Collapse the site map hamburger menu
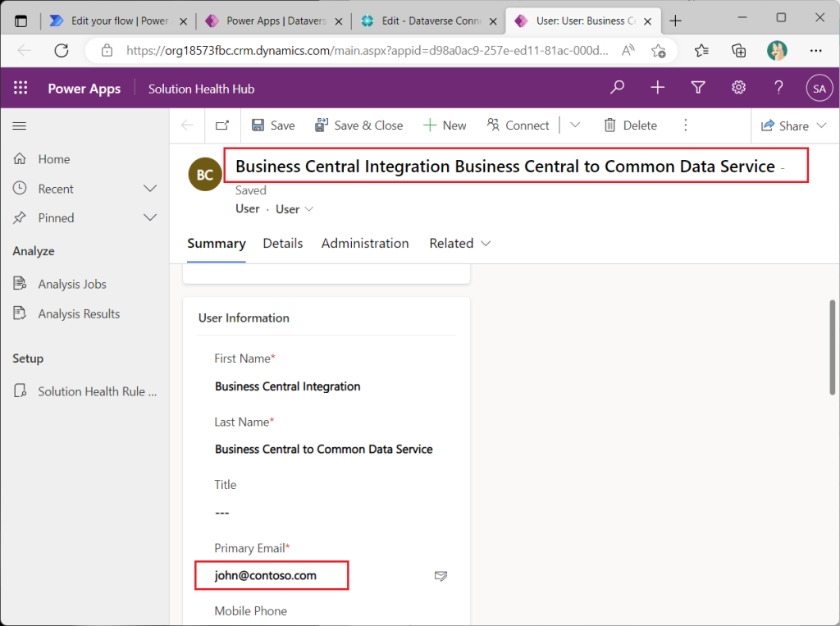 [20, 126]
